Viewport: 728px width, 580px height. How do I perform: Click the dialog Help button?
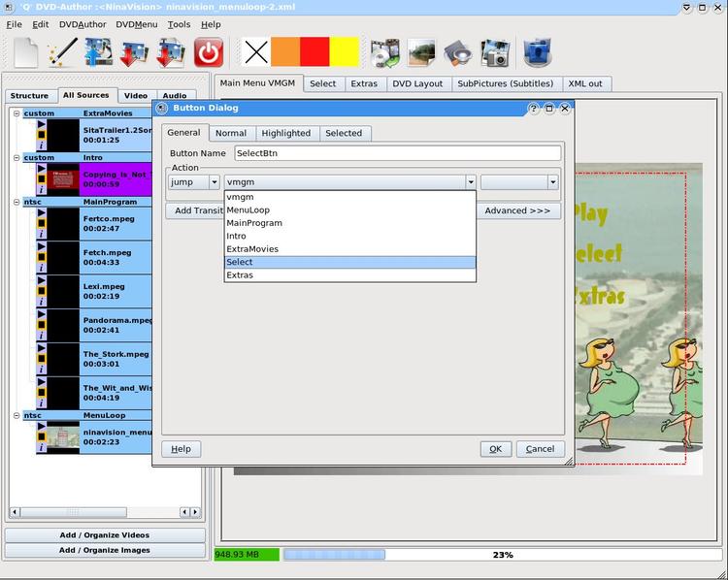pyautogui.click(x=182, y=449)
